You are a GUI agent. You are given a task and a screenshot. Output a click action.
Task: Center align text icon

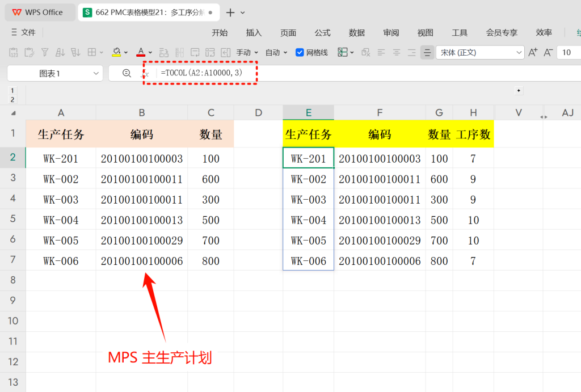pos(397,53)
